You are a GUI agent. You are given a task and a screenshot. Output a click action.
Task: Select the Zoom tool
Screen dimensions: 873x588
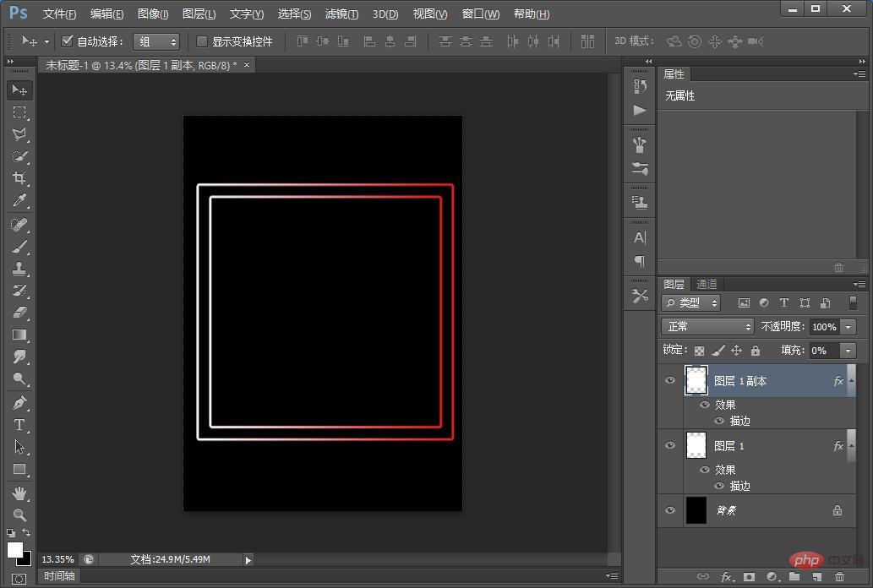point(19,515)
